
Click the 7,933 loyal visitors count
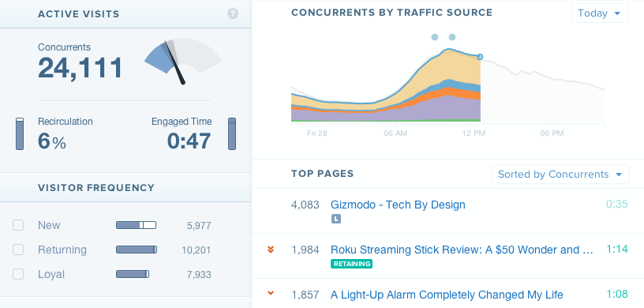[199, 274]
